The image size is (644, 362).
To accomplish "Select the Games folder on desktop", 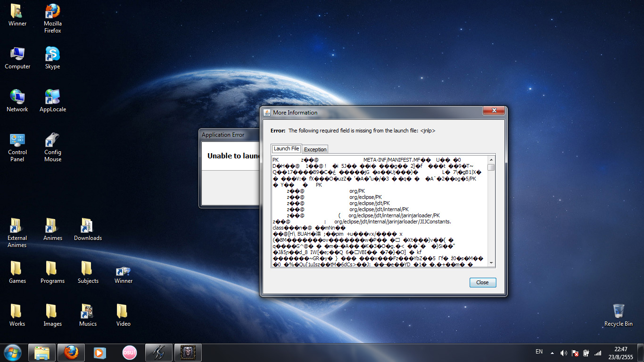I will pos(17,273).
